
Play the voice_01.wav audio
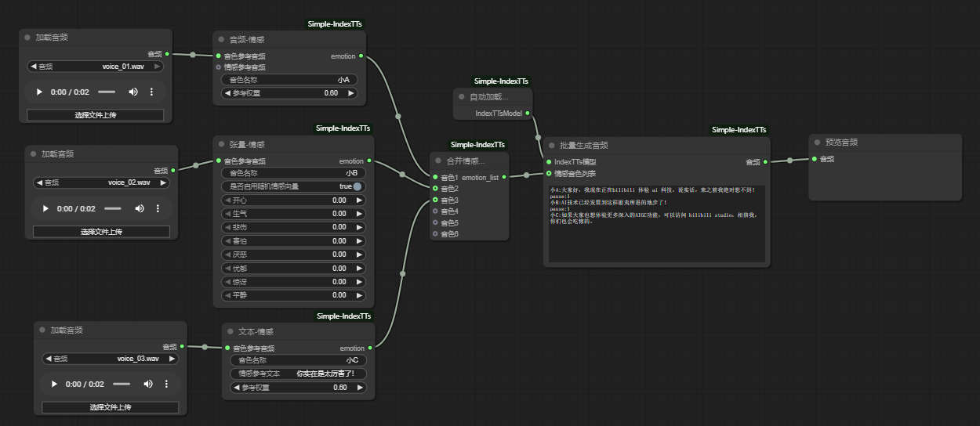point(39,92)
